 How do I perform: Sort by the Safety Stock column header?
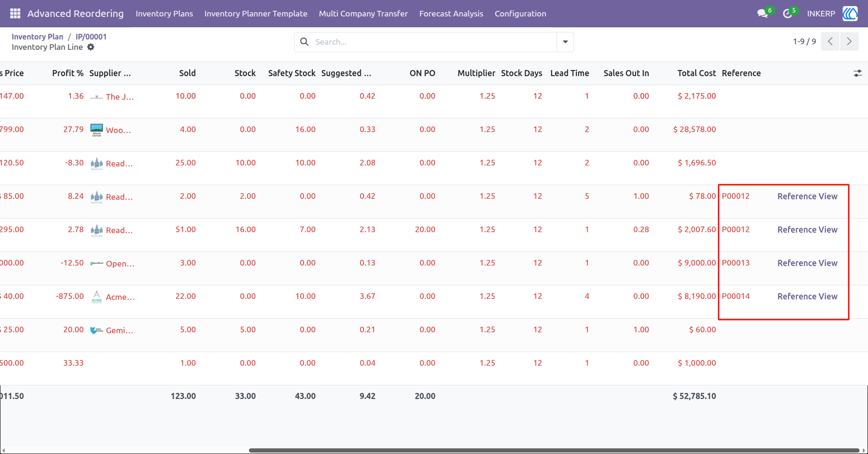click(292, 73)
